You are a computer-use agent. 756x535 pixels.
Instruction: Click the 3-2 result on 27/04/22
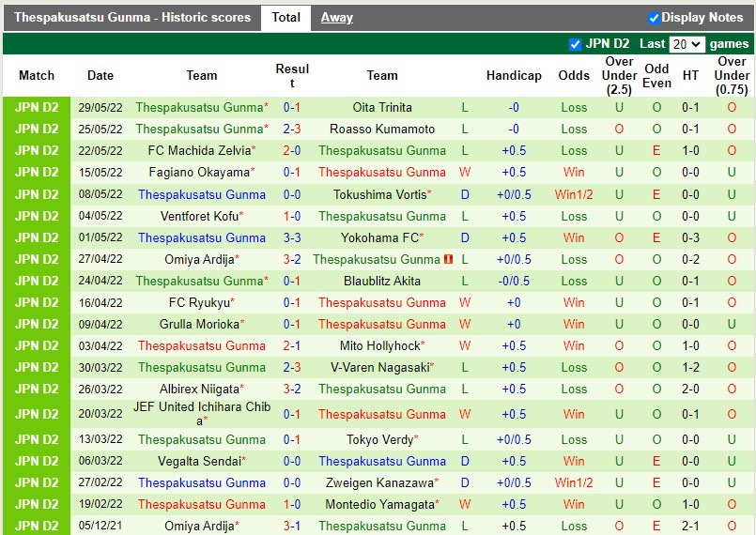292,259
